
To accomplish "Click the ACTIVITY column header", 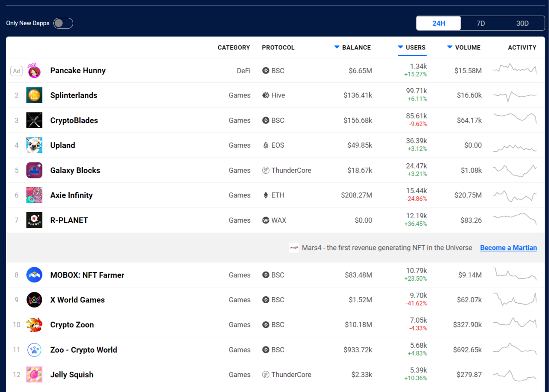I will coord(522,48).
